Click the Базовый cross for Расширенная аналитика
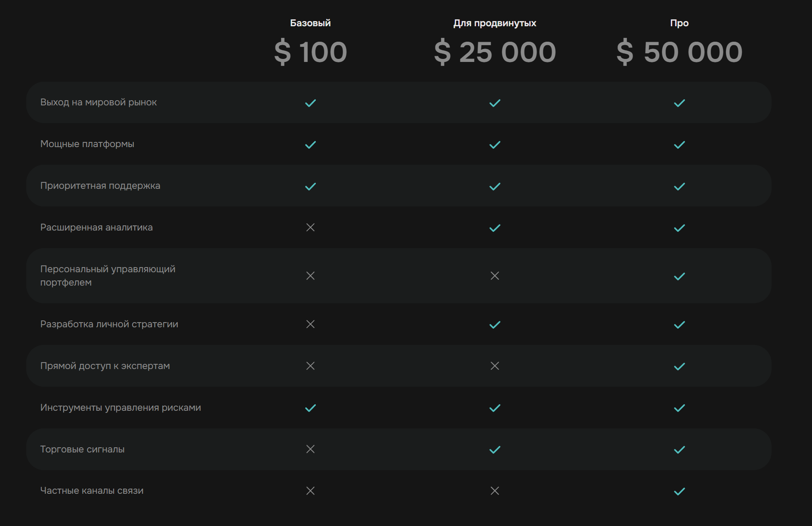812x526 pixels. pos(310,228)
